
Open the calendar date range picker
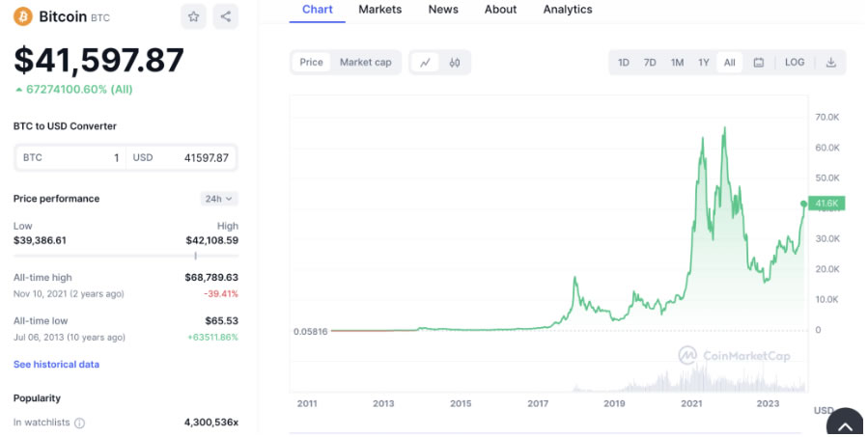point(758,63)
